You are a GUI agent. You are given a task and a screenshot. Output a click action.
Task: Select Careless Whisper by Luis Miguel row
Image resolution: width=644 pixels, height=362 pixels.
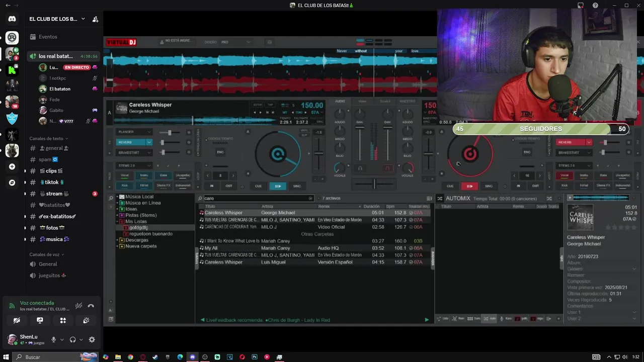[314, 262]
